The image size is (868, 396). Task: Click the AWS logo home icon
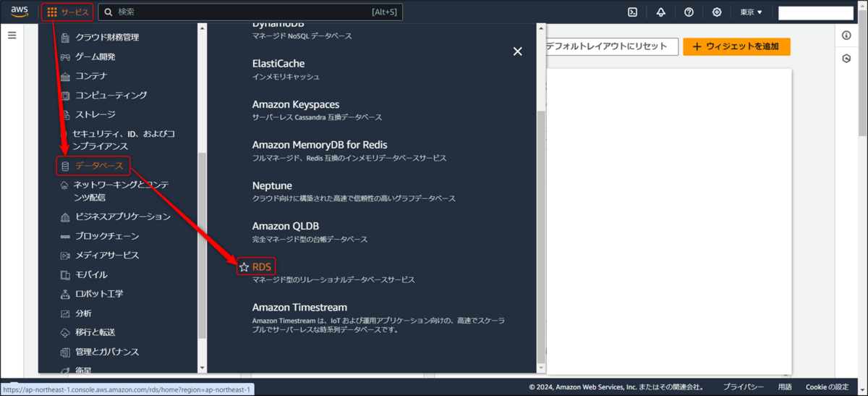coord(20,12)
